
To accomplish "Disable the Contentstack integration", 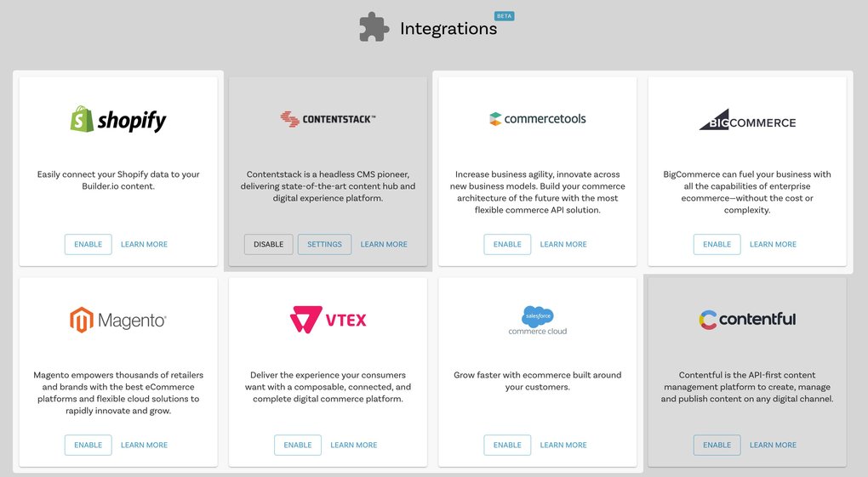I will click(268, 244).
